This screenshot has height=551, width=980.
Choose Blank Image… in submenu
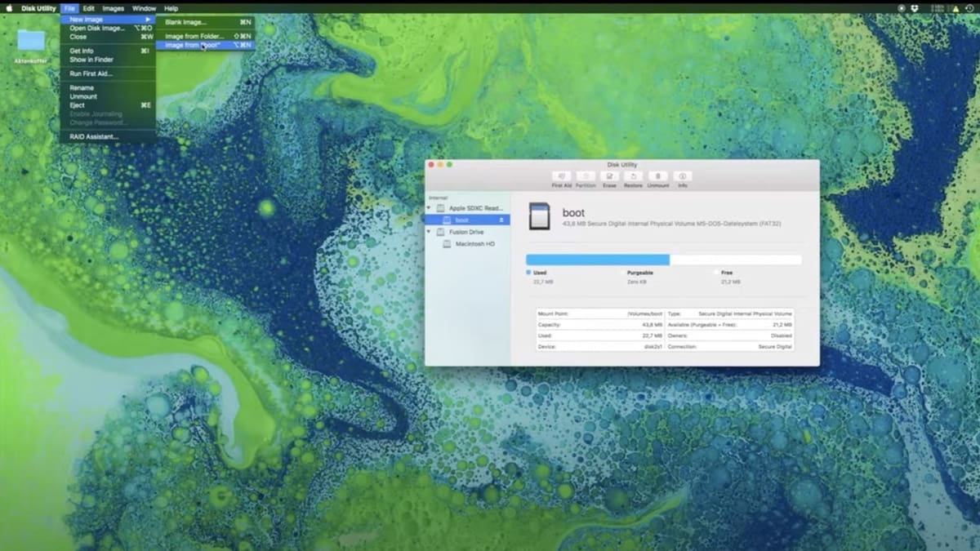click(x=206, y=22)
